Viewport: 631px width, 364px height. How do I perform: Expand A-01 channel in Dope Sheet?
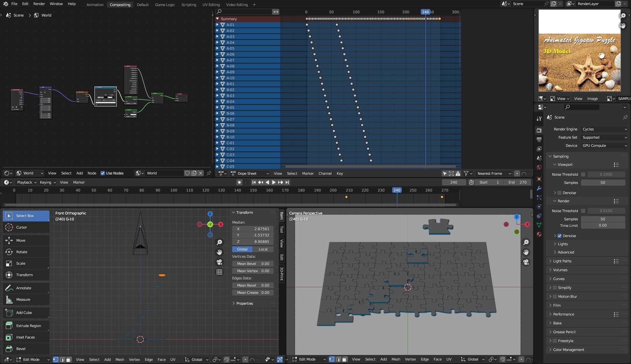[x=217, y=25]
